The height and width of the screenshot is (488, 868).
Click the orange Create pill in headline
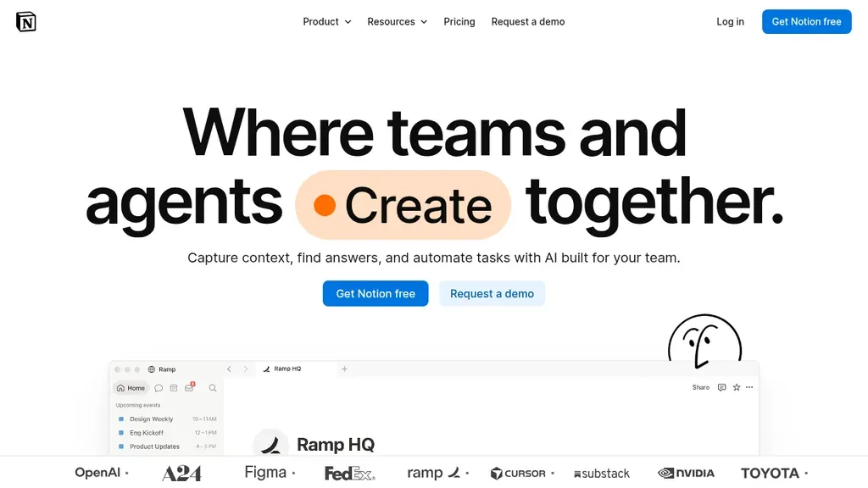(403, 205)
